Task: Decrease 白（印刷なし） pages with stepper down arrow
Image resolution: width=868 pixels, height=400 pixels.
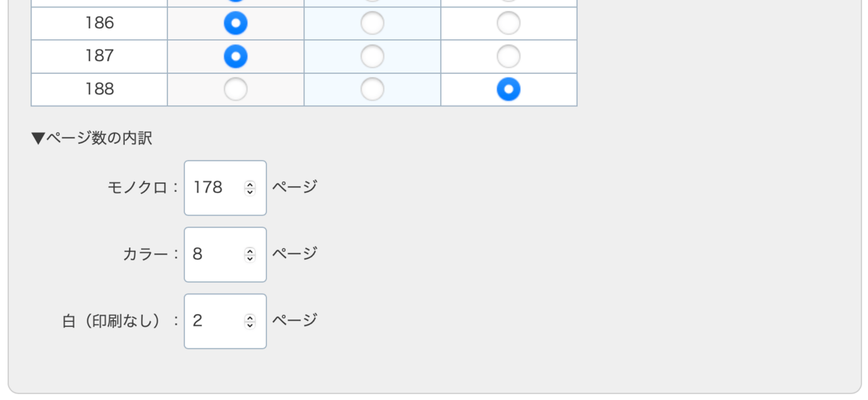Action: (x=250, y=325)
